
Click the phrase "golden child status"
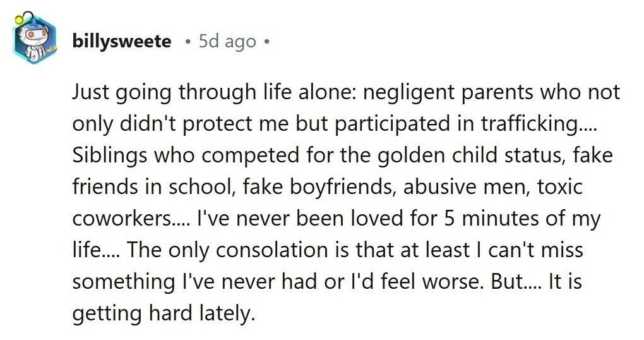point(464,155)
